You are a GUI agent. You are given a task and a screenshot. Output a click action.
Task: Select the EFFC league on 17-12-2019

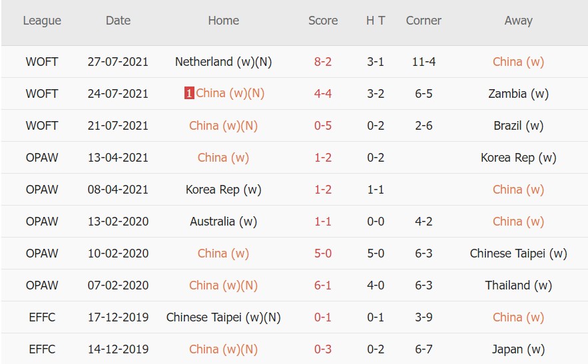coord(42,317)
